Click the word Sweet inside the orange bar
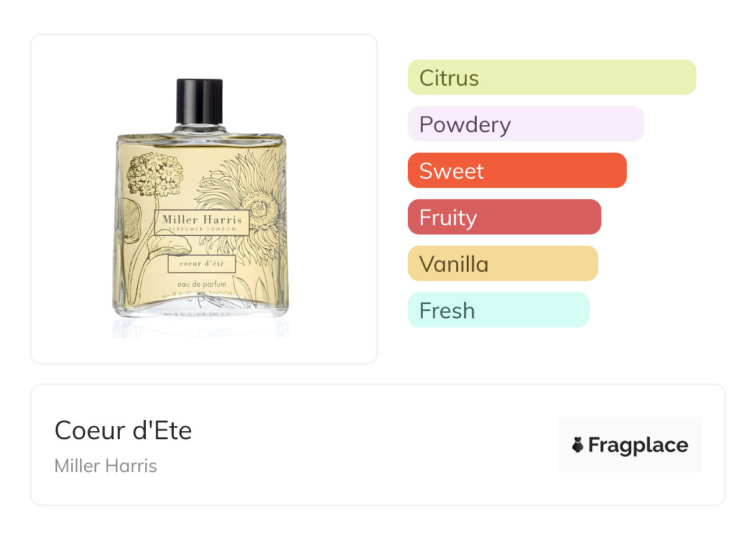756x536 pixels. 451,171
